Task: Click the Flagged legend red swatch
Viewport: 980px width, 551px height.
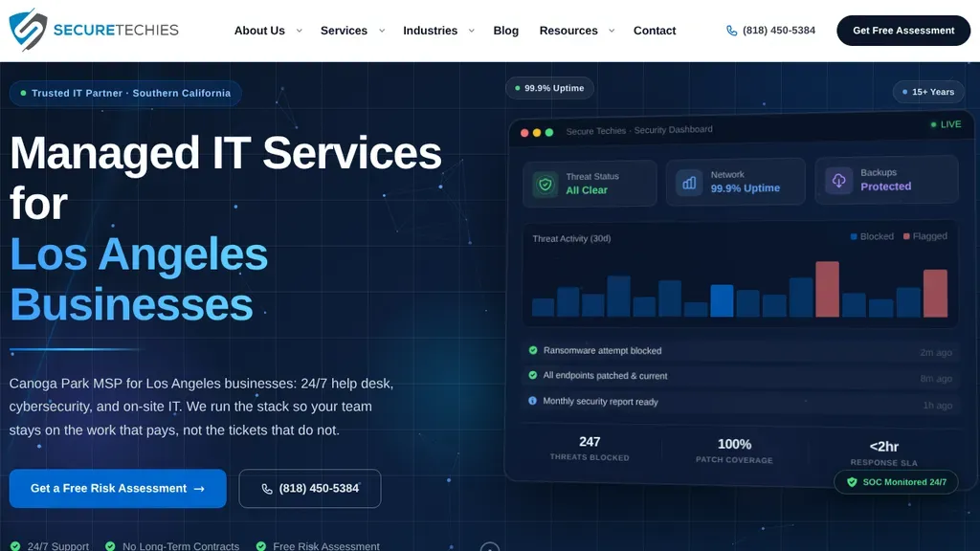Action: pos(906,236)
